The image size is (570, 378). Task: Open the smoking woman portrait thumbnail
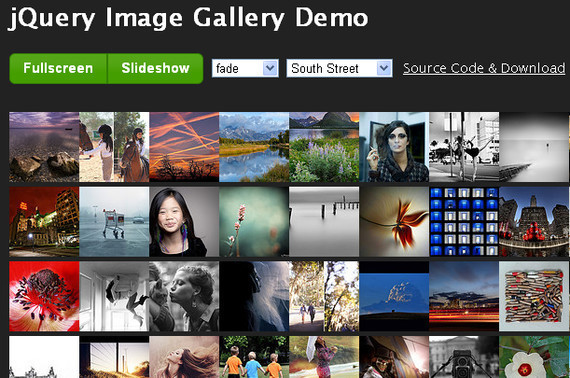394,147
